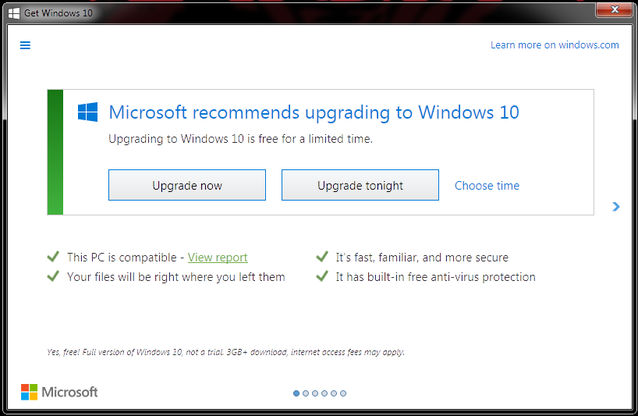The height and width of the screenshot is (416, 638).
Task: Open the View report link
Action: pos(217,257)
